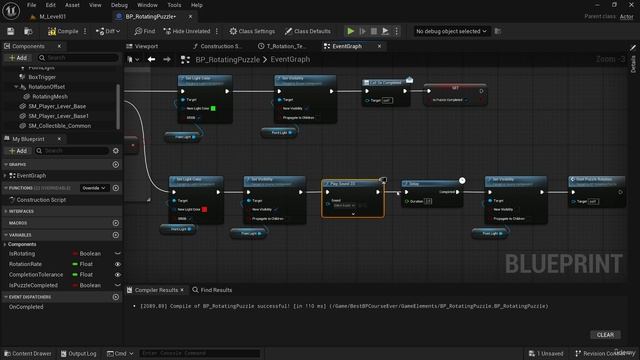The width and height of the screenshot is (640, 360).
Task: Select RotatingMesh component
Action: tap(50, 97)
